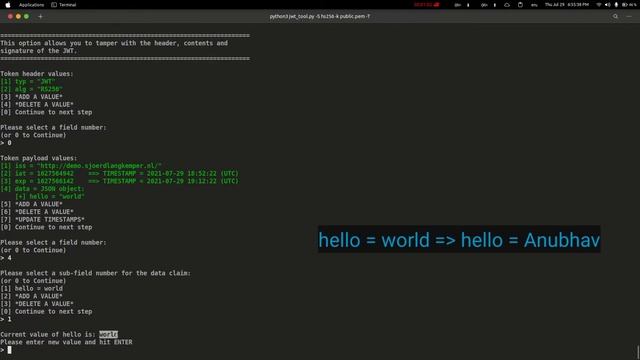Image resolution: width=640 pixels, height=360 pixels.
Task: Click window title 'python3 jwt_tool.py'
Action: (x=320, y=16)
